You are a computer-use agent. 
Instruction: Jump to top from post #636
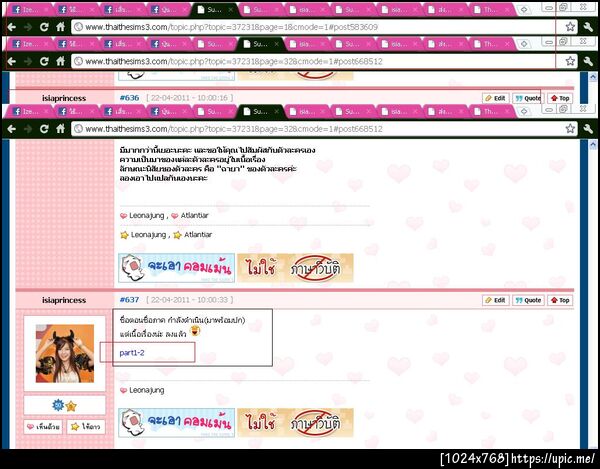560,98
